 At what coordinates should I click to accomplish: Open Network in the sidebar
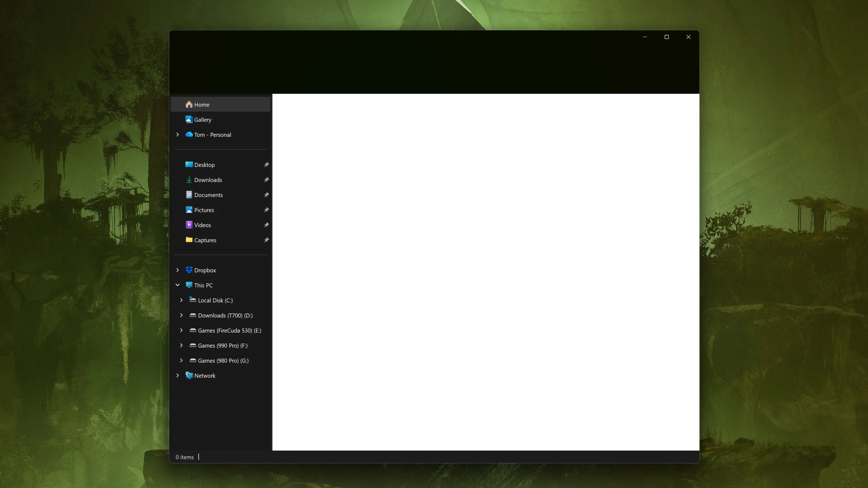point(204,375)
